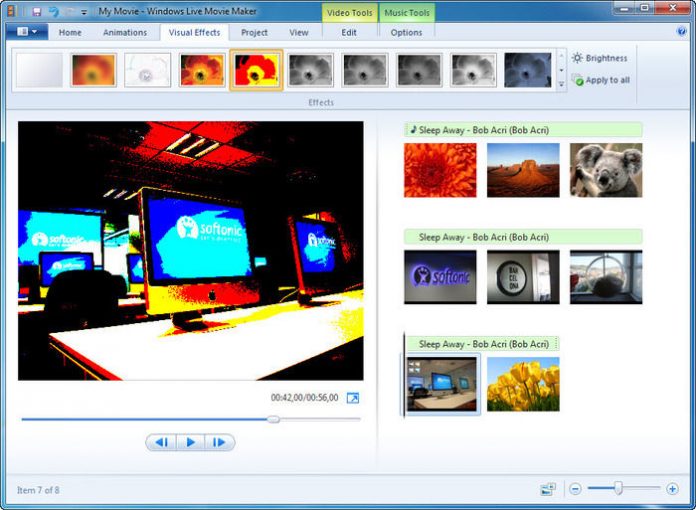Open the View tab
Image resolution: width=696 pixels, height=510 pixels.
click(299, 32)
